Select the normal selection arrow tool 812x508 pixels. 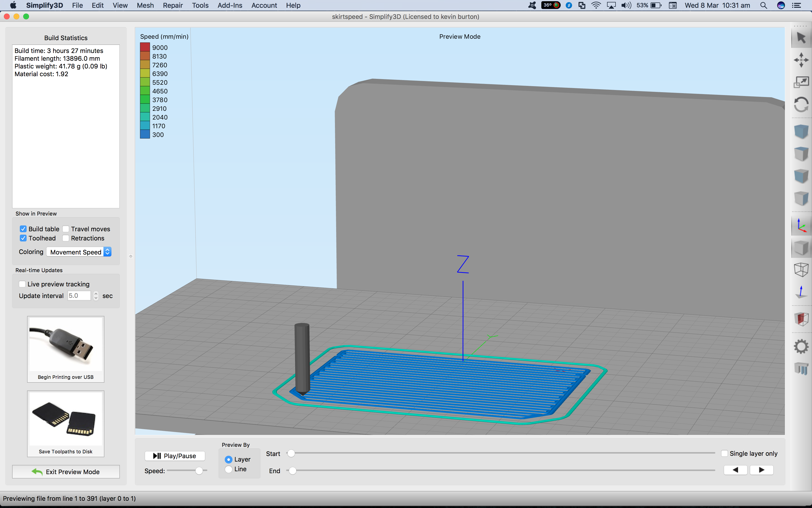pos(801,38)
